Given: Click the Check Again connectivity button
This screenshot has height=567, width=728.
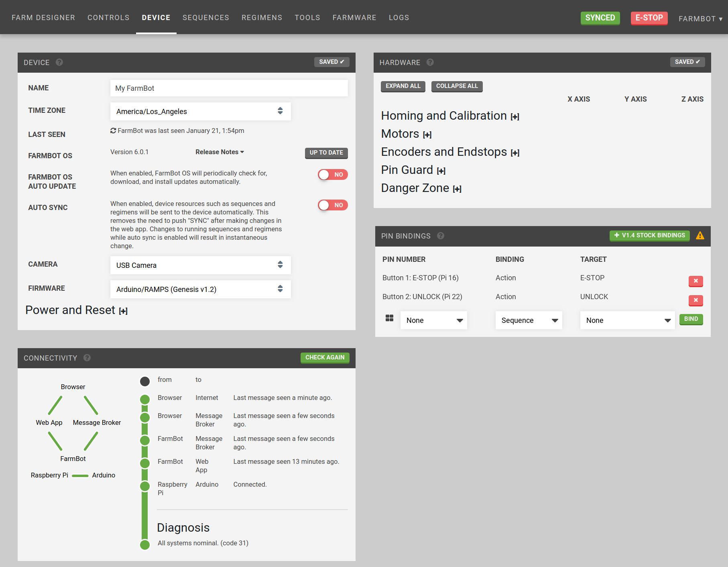Looking at the screenshot, I should click(325, 357).
